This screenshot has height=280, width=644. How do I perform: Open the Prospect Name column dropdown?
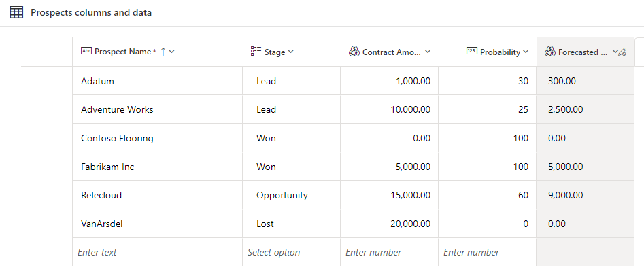[x=171, y=52]
